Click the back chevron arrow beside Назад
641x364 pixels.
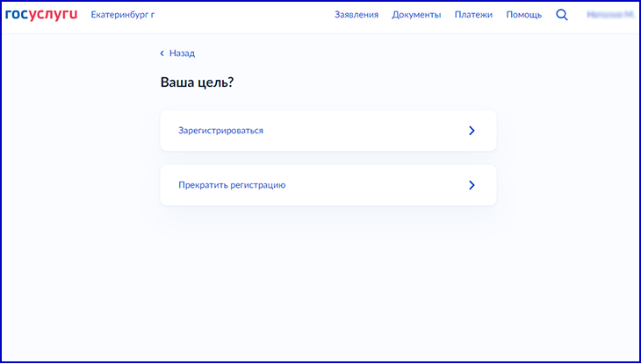tap(162, 54)
